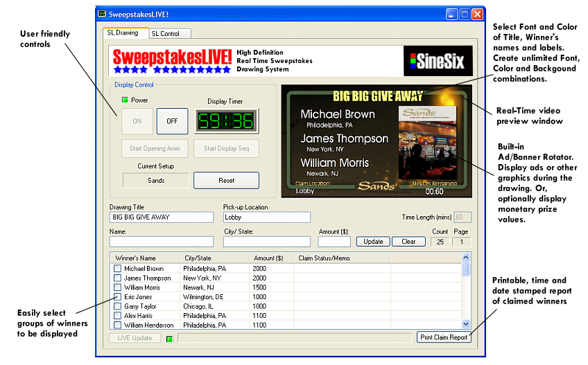
Task: Check the James Thompson checkbox
Action: [117, 278]
